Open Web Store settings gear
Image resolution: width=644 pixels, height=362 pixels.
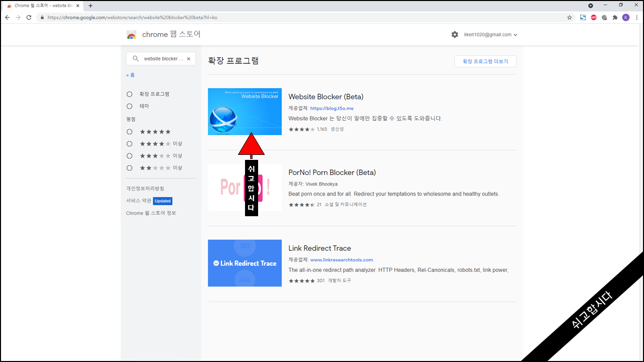tap(455, 35)
